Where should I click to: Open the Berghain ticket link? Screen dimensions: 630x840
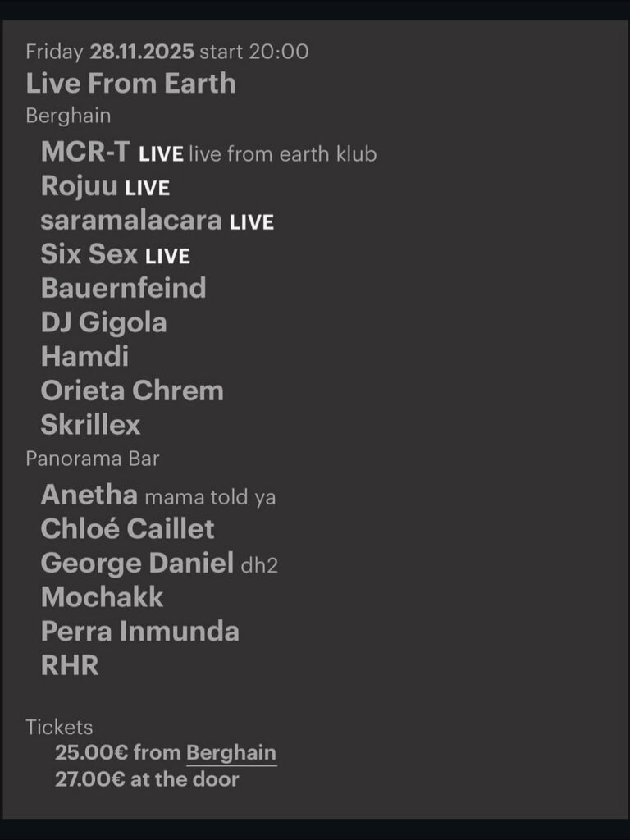coord(231,753)
